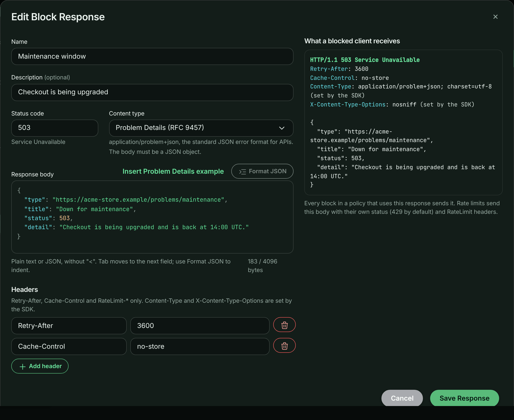Focus the Name field with Maintenance window
Screen dimensions: 514x420
[x=152, y=56]
